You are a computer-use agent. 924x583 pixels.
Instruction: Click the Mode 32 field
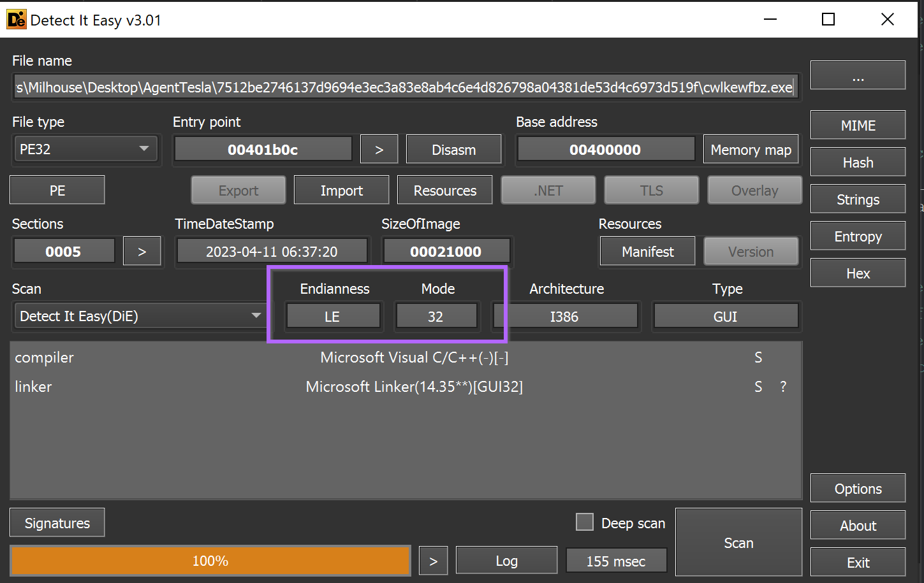click(x=436, y=316)
